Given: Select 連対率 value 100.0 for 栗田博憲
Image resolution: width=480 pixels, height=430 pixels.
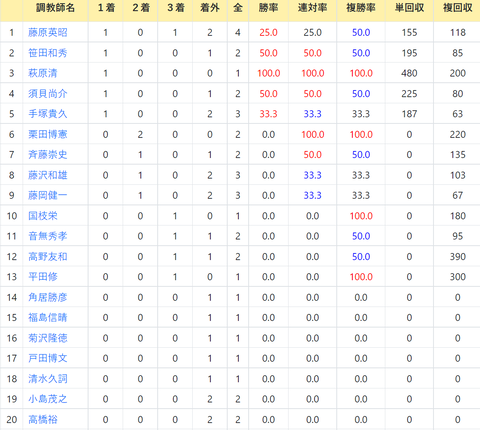Looking at the screenshot, I should coord(312,134).
